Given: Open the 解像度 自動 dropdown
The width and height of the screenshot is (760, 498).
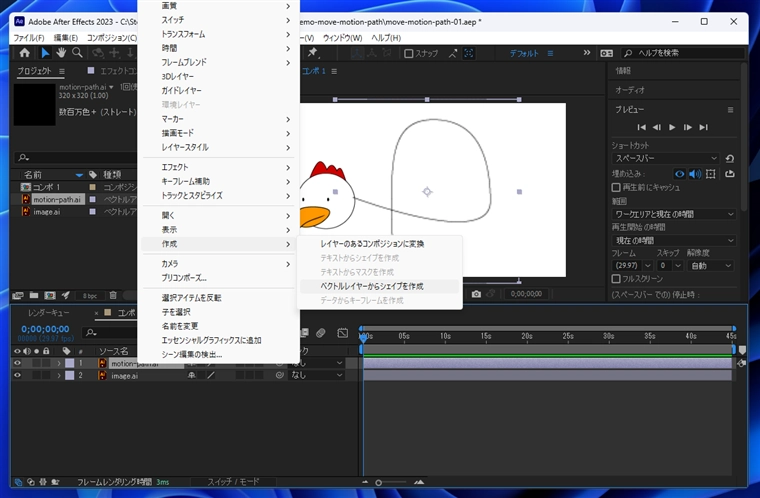Looking at the screenshot, I should click(711, 266).
